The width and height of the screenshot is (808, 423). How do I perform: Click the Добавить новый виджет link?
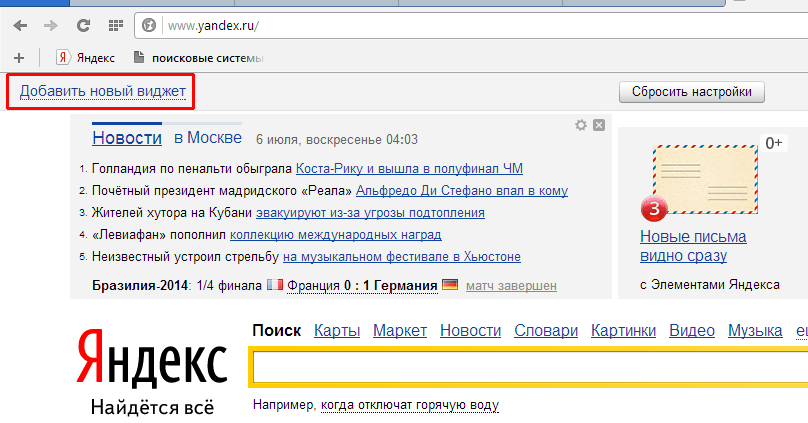[x=103, y=91]
